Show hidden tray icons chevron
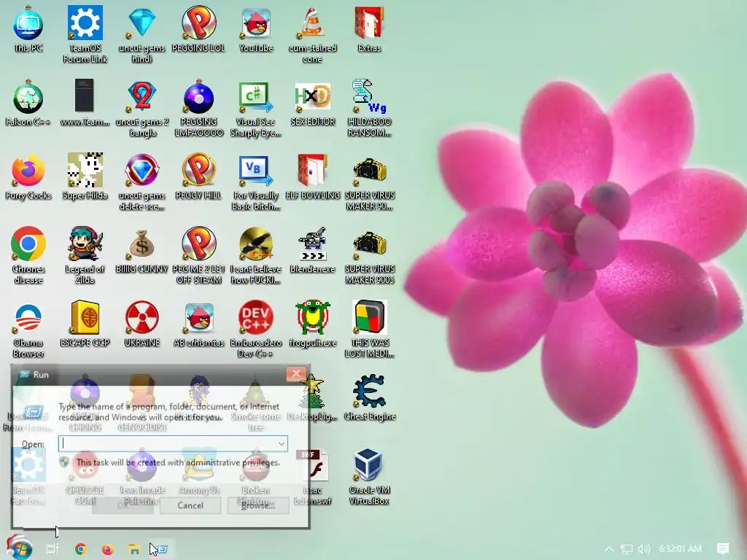 pos(609,549)
